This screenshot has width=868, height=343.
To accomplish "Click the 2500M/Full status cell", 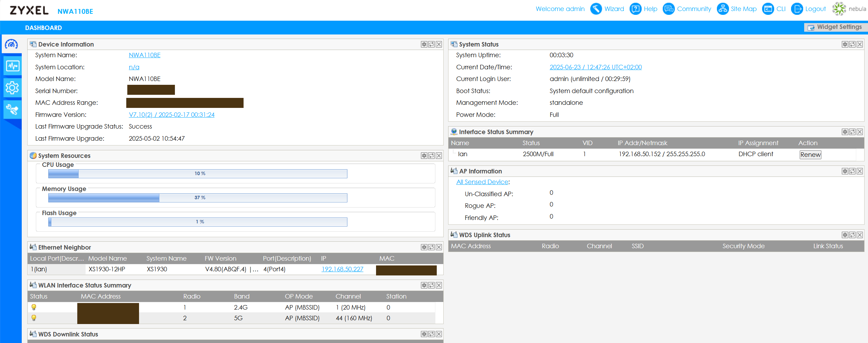I will 538,154.
